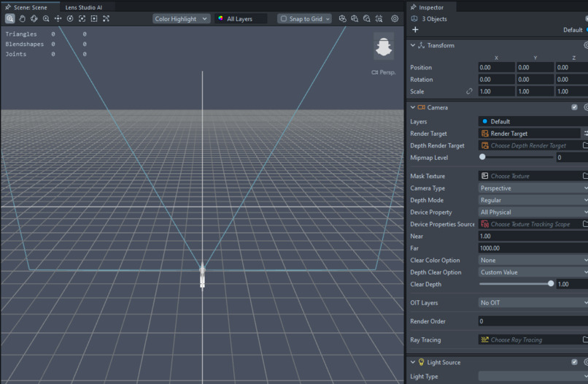Click the Mask Texture image icon
Viewport: 588px width, 384px height.
click(x=485, y=176)
